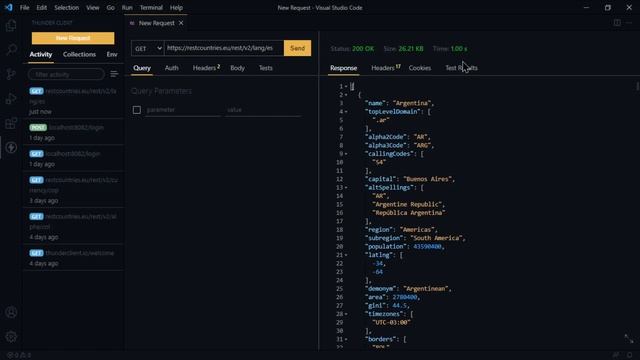Screen dimensions: 640x360
Task: Open the GET localhost login activity entry
Action: point(73,159)
